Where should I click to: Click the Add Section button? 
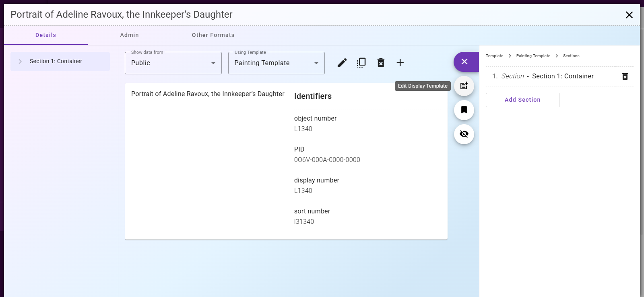[x=522, y=100]
